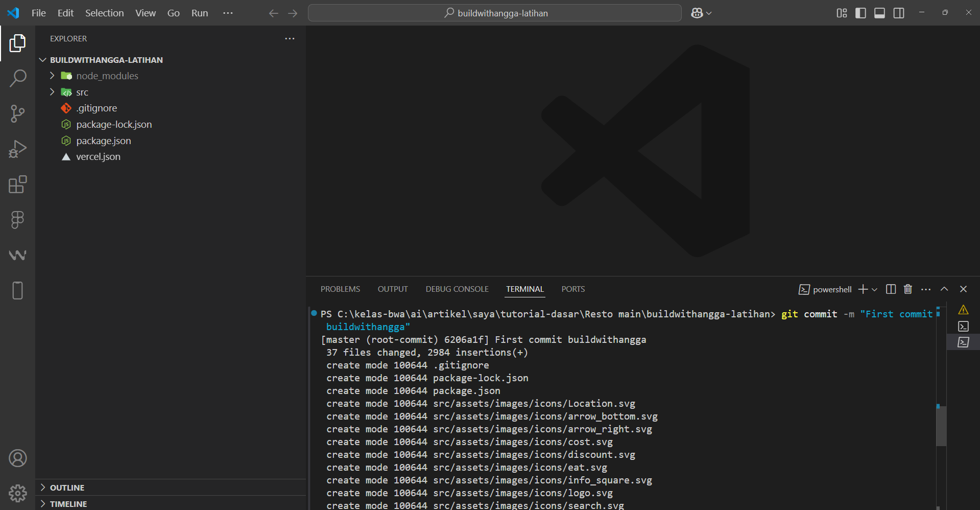Click the powershell terminal label

[825, 290]
